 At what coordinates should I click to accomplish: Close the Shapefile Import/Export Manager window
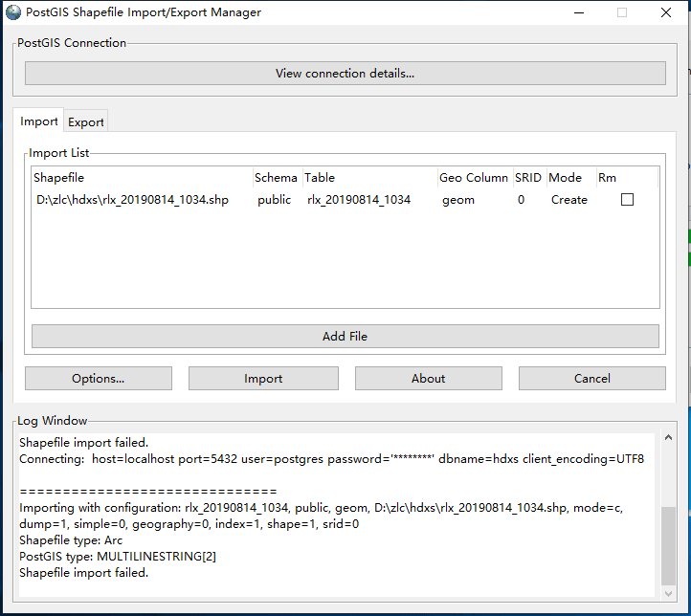click(x=666, y=12)
